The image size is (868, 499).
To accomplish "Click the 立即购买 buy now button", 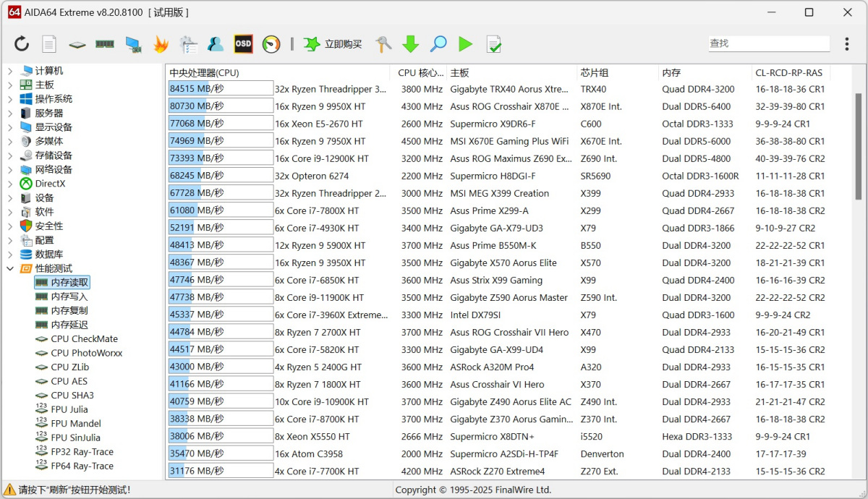I will pyautogui.click(x=333, y=44).
